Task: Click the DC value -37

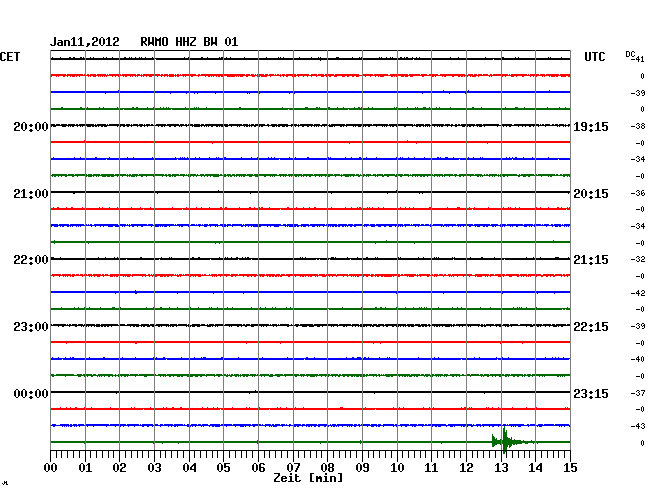Action: coord(638,392)
